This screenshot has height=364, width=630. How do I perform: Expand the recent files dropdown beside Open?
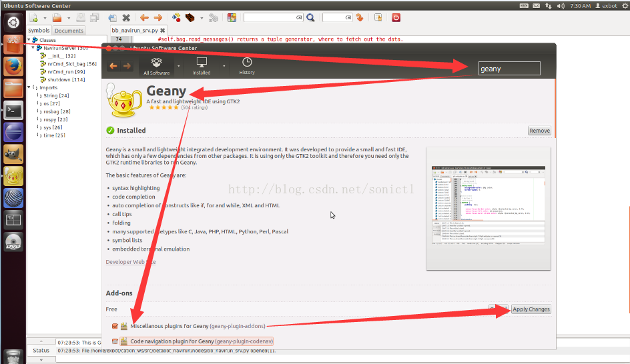pos(69,18)
